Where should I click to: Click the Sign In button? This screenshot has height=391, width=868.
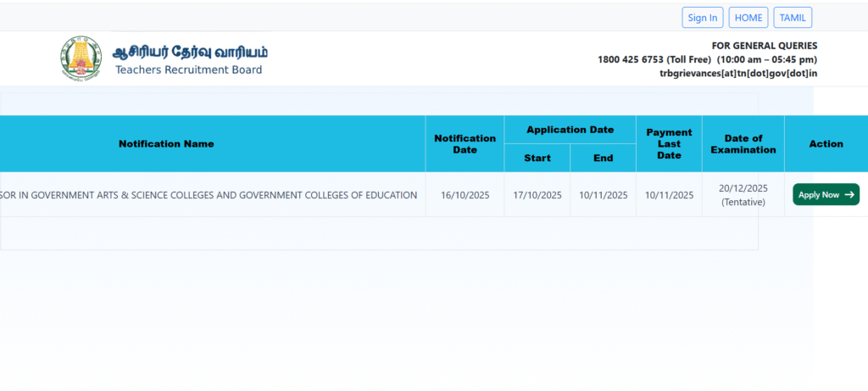pyautogui.click(x=703, y=18)
